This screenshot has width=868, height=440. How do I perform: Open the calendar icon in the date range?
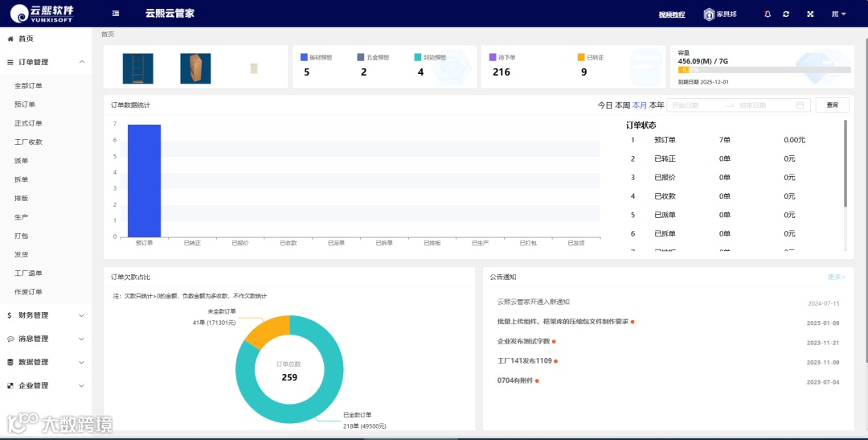pos(800,105)
